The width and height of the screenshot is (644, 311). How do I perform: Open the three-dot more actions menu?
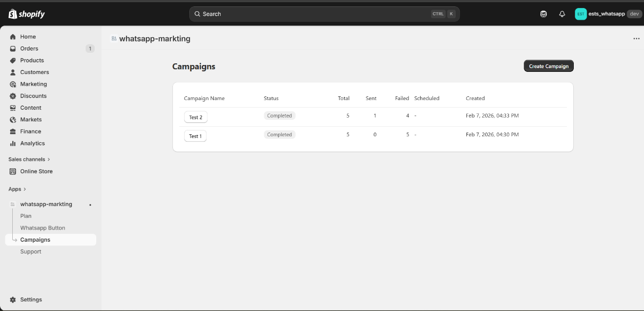(636, 39)
